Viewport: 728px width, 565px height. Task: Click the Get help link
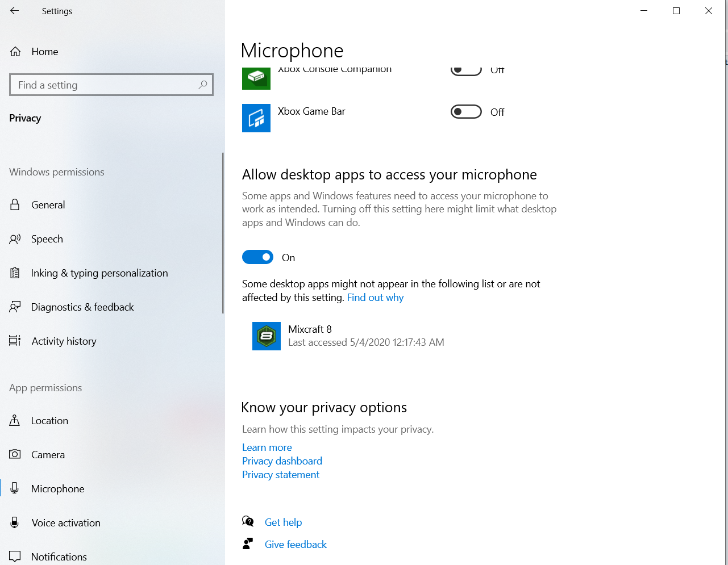click(x=283, y=522)
